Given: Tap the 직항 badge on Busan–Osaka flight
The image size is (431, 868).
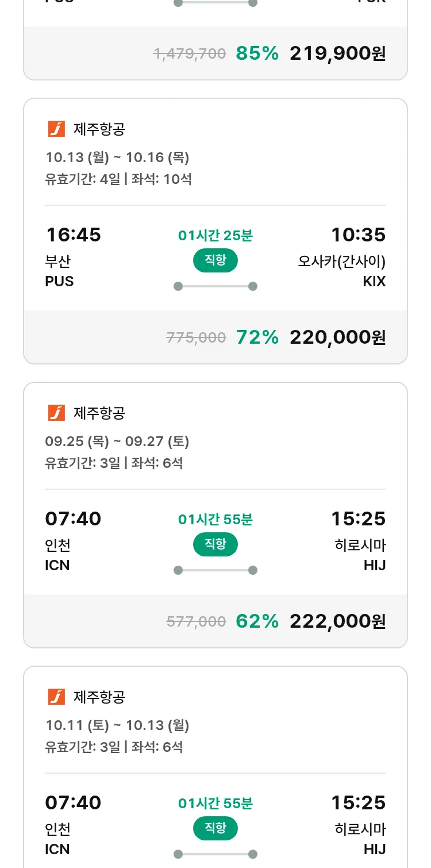Looking at the screenshot, I should [215, 260].
